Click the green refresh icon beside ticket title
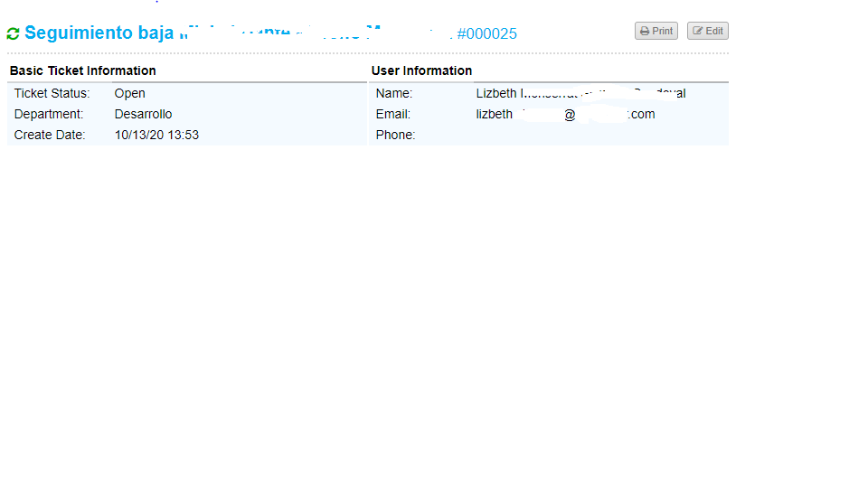Image resolution: width=868 pixels, height=488 pixels. [13, 33]
